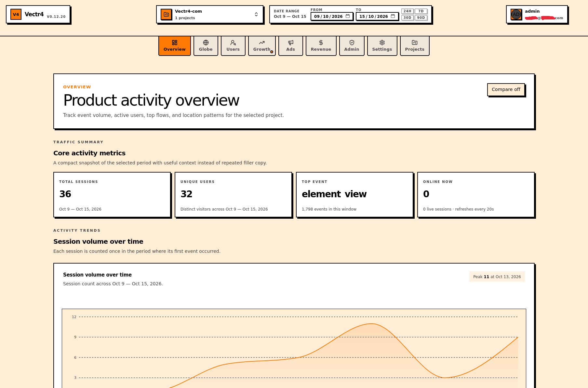Click the Settings tab gear icon
The height and width of the screenshot is (388, 588).
tap(382, 43)
